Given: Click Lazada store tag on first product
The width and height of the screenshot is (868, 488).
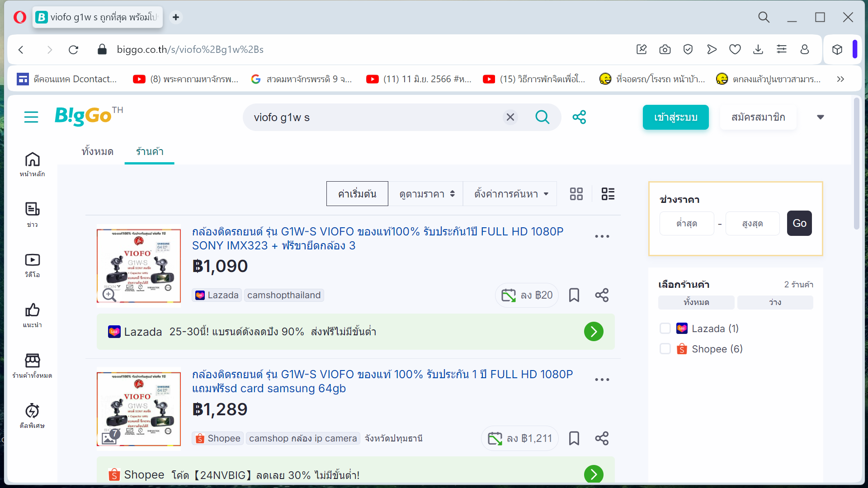Looking at the screenshot, I should click(x=217, y=295).
